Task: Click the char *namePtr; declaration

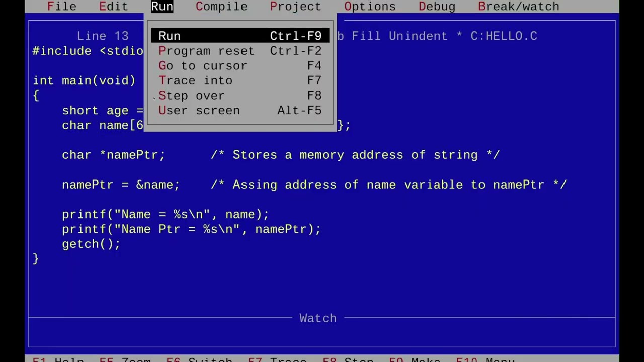Action: pyautogui.click(x=113, y=155)
